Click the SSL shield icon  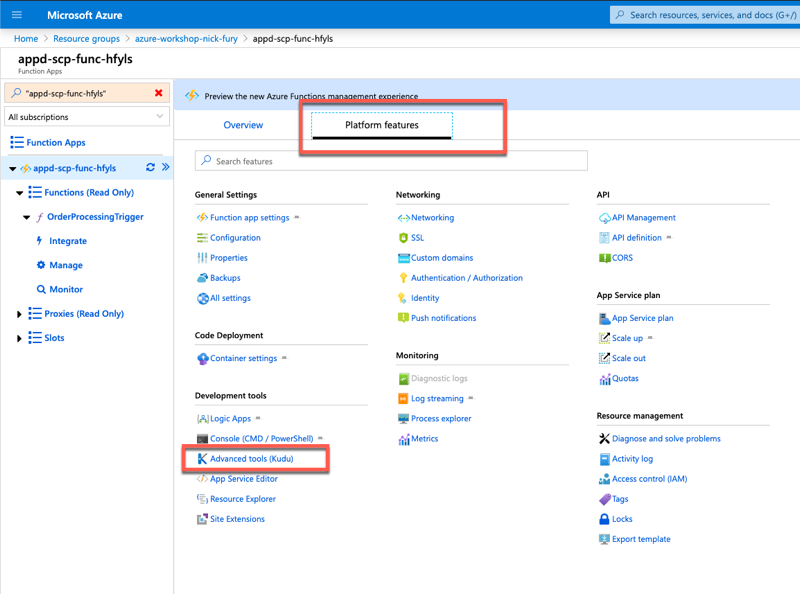(403, 238)
